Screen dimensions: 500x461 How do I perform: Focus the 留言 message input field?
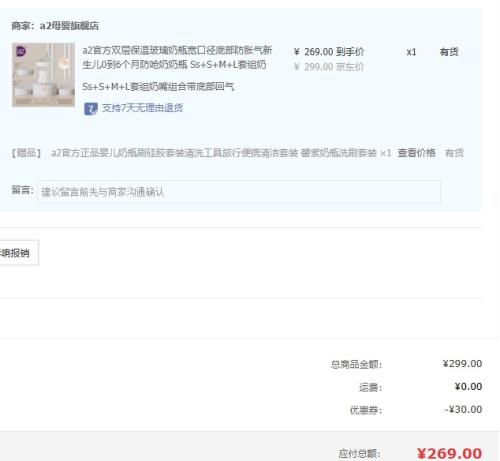[x=239, y=192]
